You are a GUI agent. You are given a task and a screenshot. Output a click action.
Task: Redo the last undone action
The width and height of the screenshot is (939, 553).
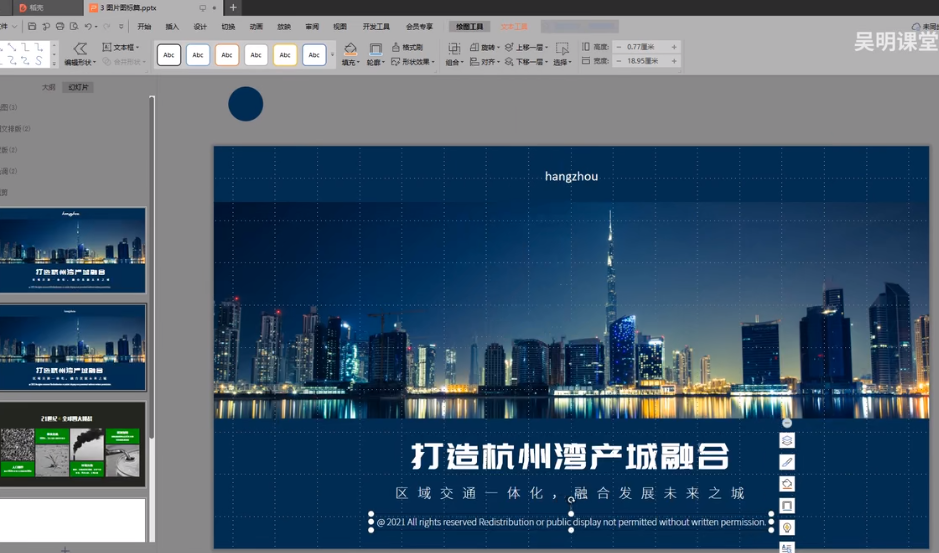click(107, 26)
